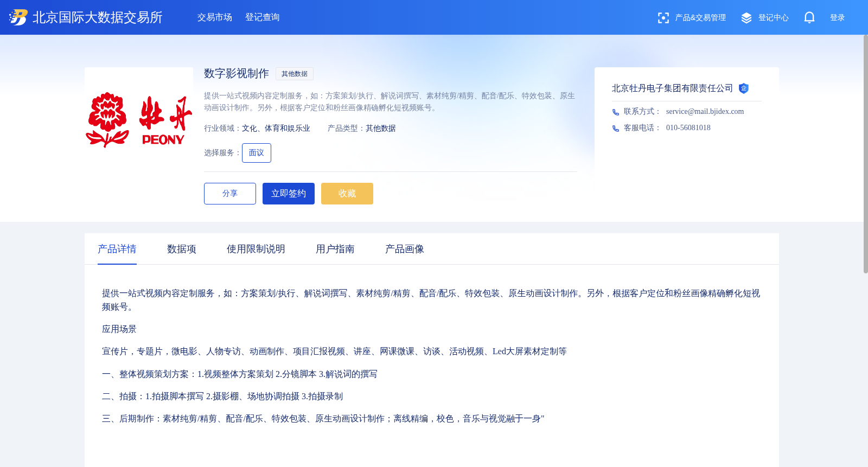
Task: Click the email service@mail.bjidex.com
Action: pos(705,111)
